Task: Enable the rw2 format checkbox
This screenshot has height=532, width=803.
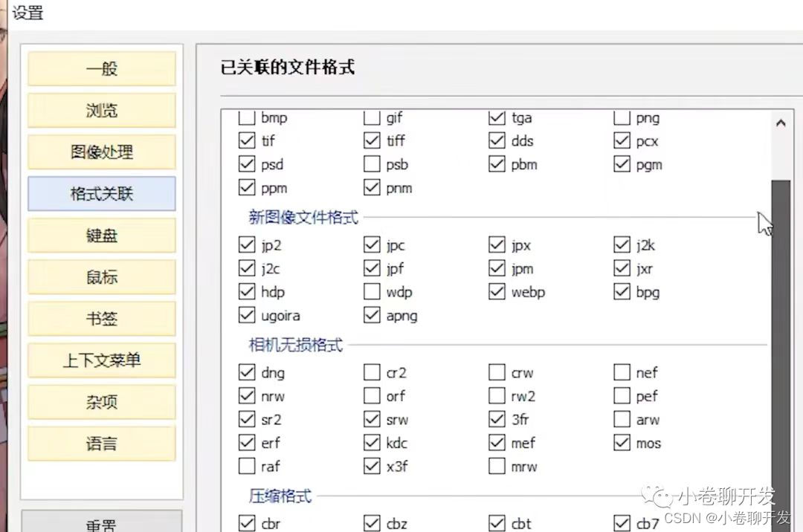Action: point(497,396)
